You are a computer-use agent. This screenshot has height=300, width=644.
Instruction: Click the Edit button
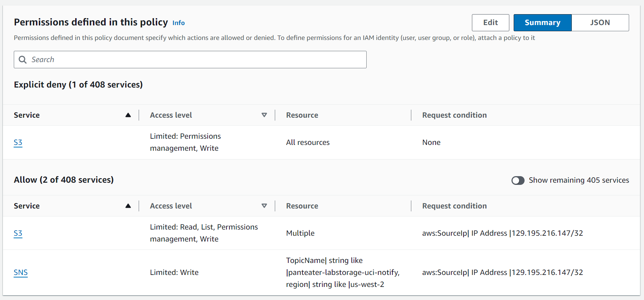click(x=490, y=23)
